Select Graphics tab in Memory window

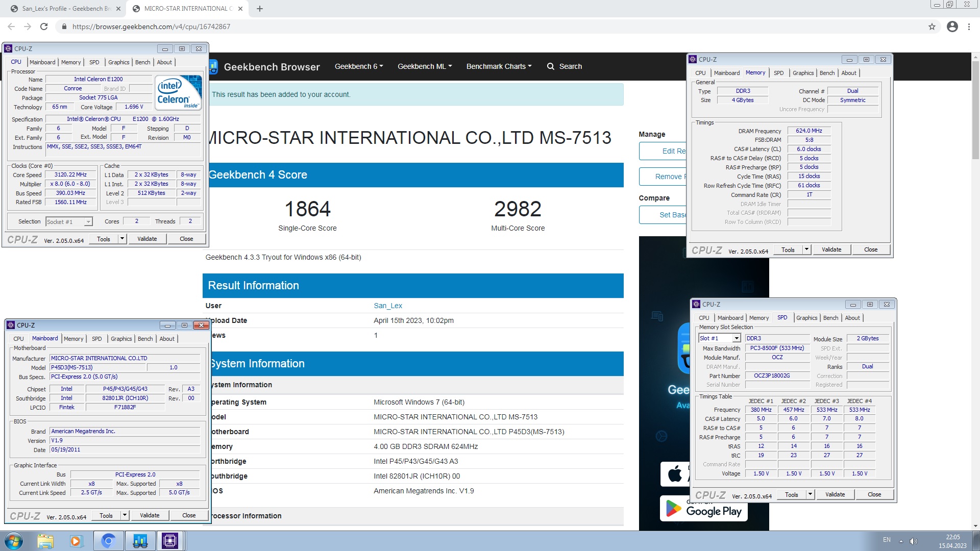coord(803,73)
